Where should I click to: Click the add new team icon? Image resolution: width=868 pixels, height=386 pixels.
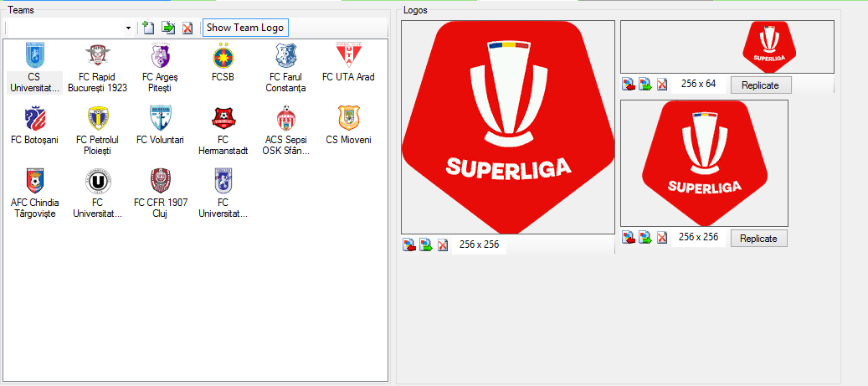pyautogui.click(x=148, y=28)
